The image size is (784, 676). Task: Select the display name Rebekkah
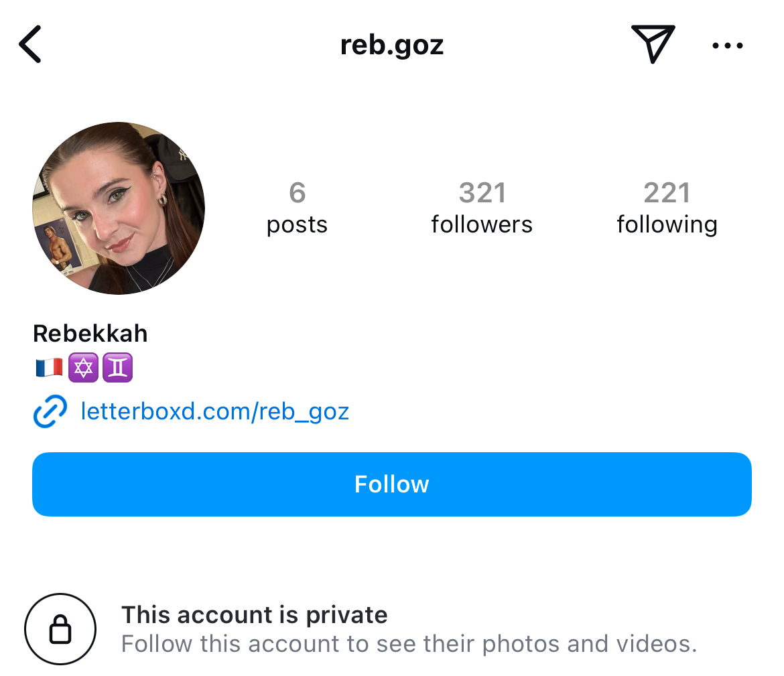[90, 333]
